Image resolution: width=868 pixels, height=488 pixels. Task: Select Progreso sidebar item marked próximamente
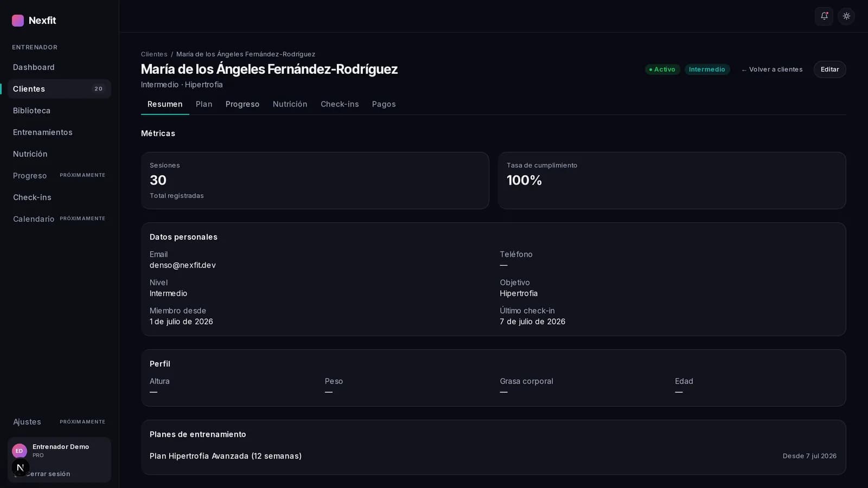pos(59,176)
